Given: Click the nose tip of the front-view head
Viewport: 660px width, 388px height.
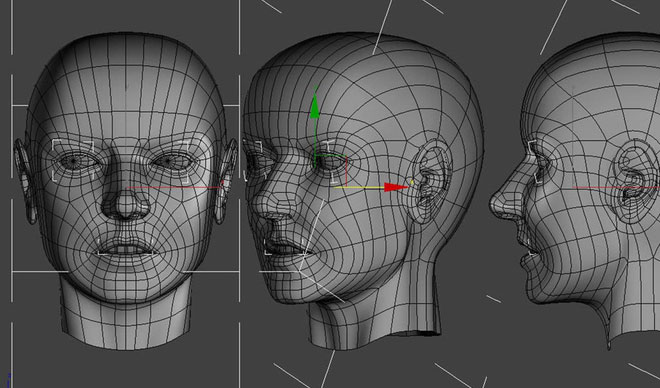Looking at the screenshot, I should 125,205.
